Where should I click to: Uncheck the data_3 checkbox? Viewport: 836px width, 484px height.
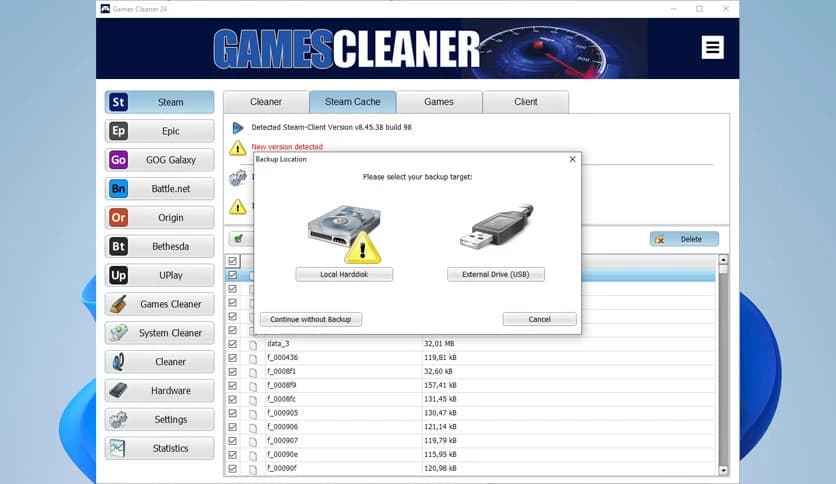tap(232, 344)
